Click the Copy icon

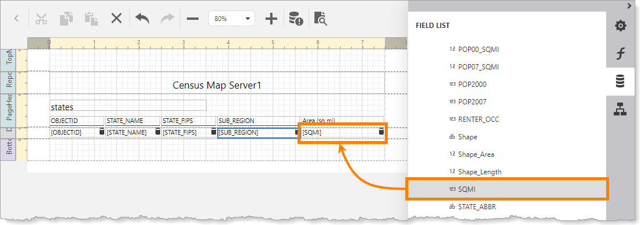coord(66,19)
